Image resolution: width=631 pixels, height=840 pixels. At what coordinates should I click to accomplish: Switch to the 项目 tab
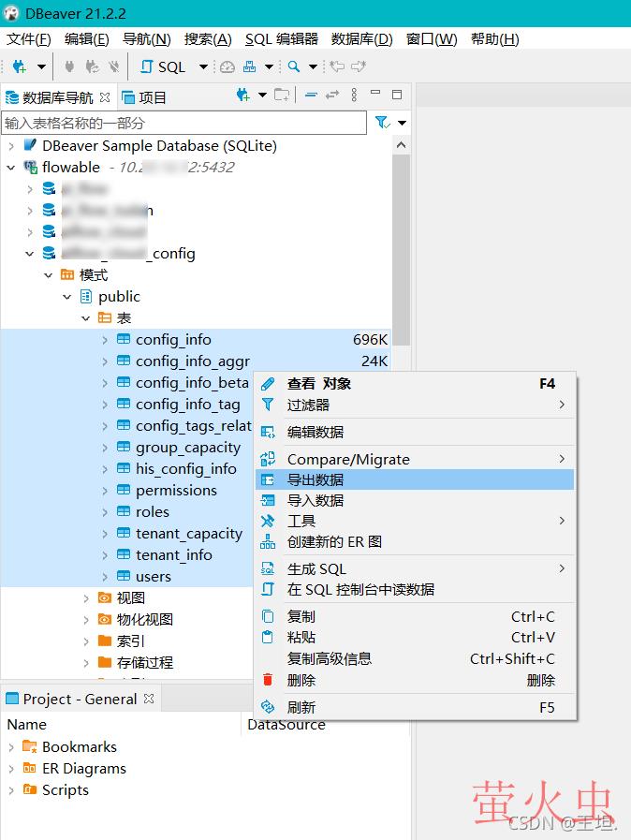coord(144,97)
